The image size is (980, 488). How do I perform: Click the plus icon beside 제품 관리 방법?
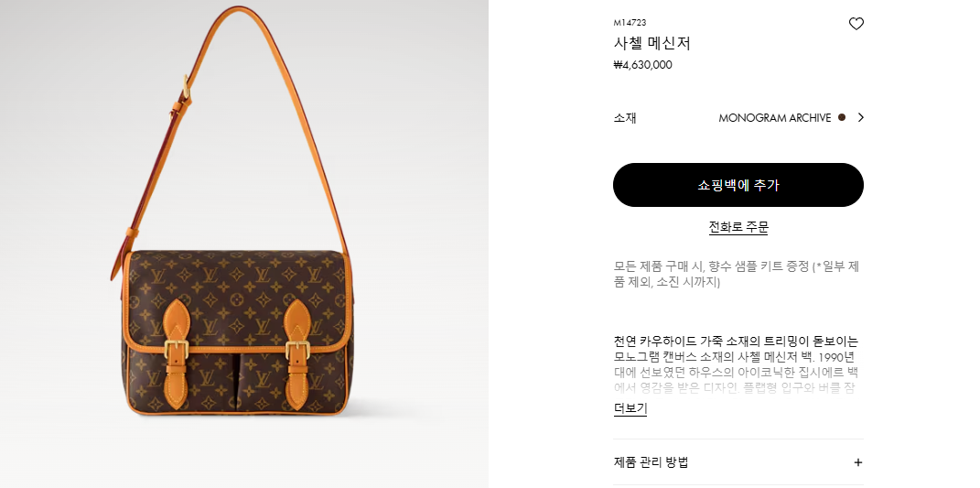pos(857,462)
